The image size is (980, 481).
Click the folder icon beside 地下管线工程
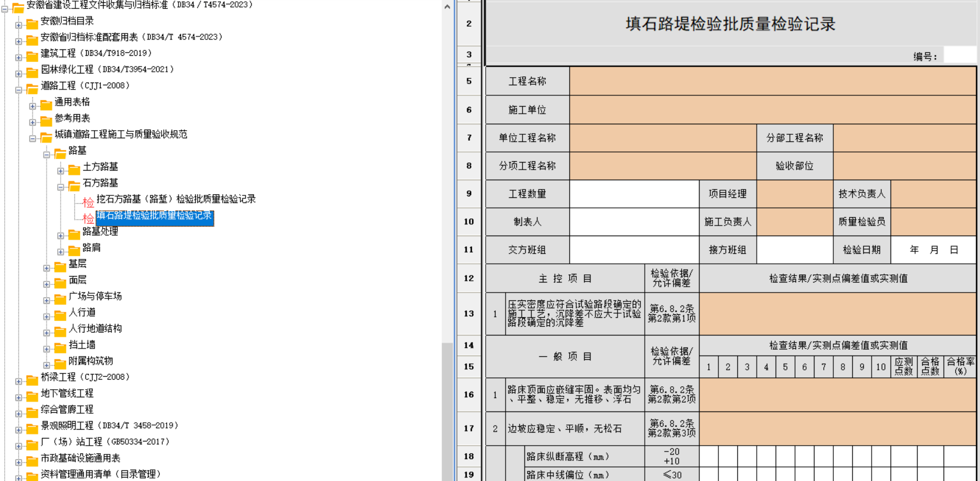pos(32,394)
